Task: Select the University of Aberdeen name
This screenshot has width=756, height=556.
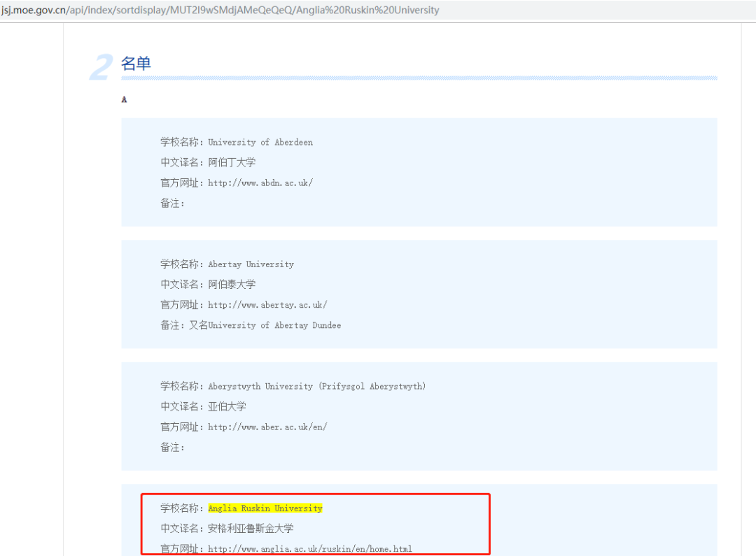Action: [260, 142]
